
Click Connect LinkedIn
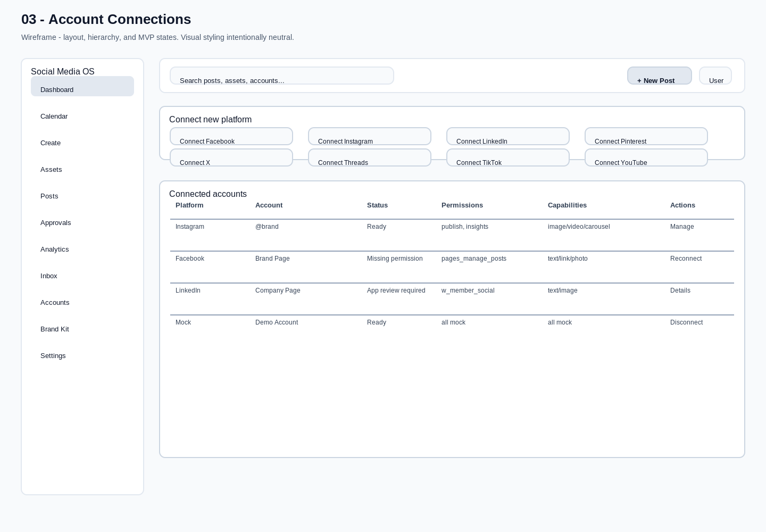pyautogui.click(x=508, y=136)
